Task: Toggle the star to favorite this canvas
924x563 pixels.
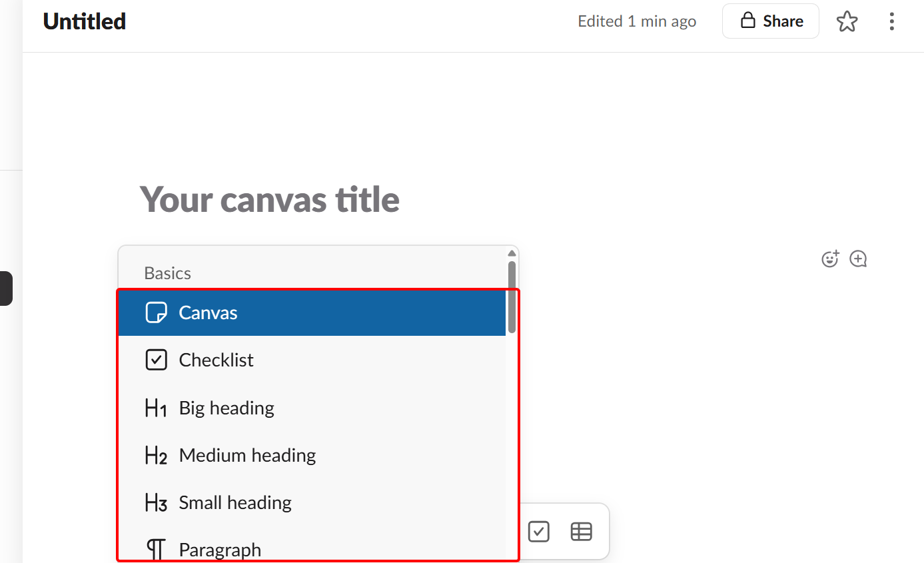Action: click(847, 21)
